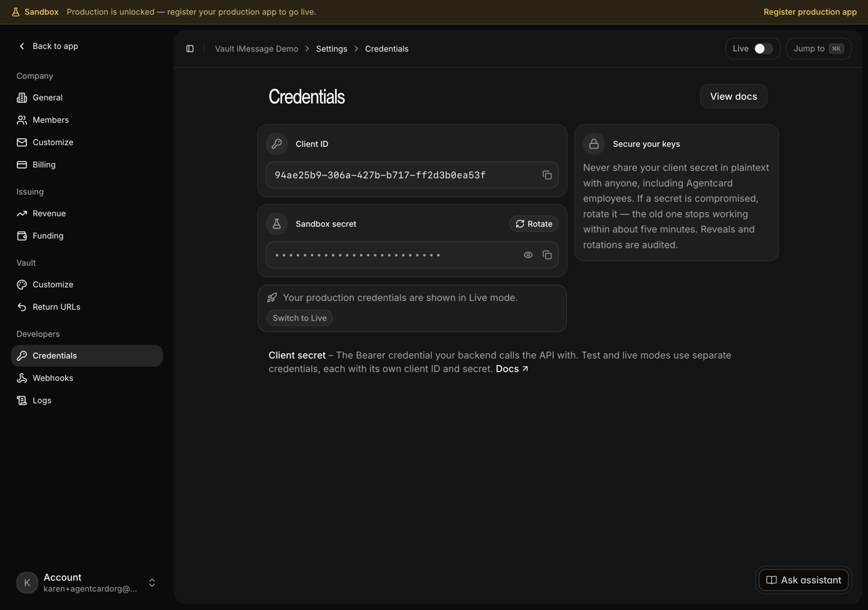The height and width of the screenshot is (610, 868).
Task: Click the Funding wallet icon
Action: point(22,236)
